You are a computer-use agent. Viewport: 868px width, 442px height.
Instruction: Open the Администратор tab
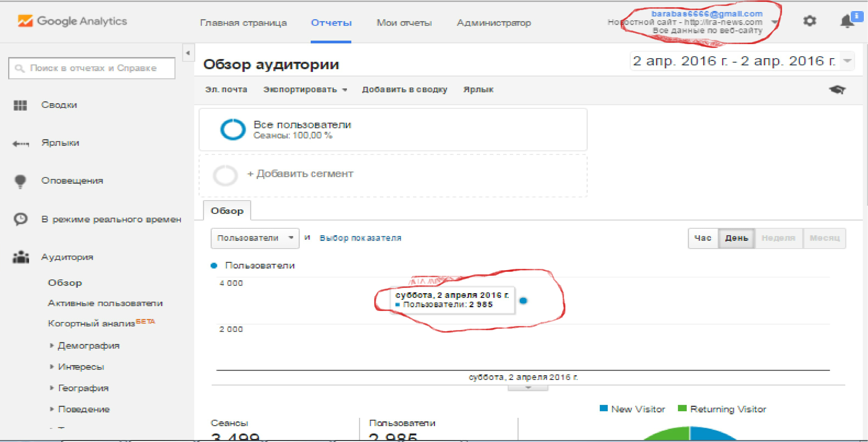coord(494,23)
